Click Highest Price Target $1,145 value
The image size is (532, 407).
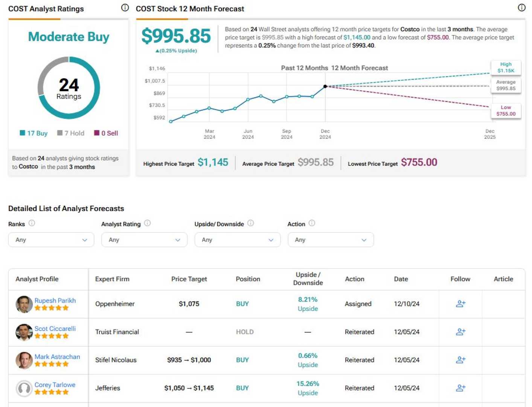point(213,162)
